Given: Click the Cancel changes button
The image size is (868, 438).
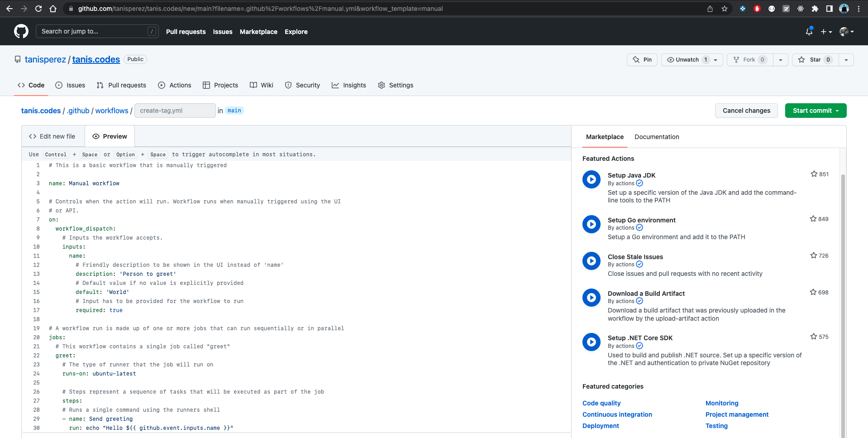Looking at the screenshot, I should [x=746, y=111].
